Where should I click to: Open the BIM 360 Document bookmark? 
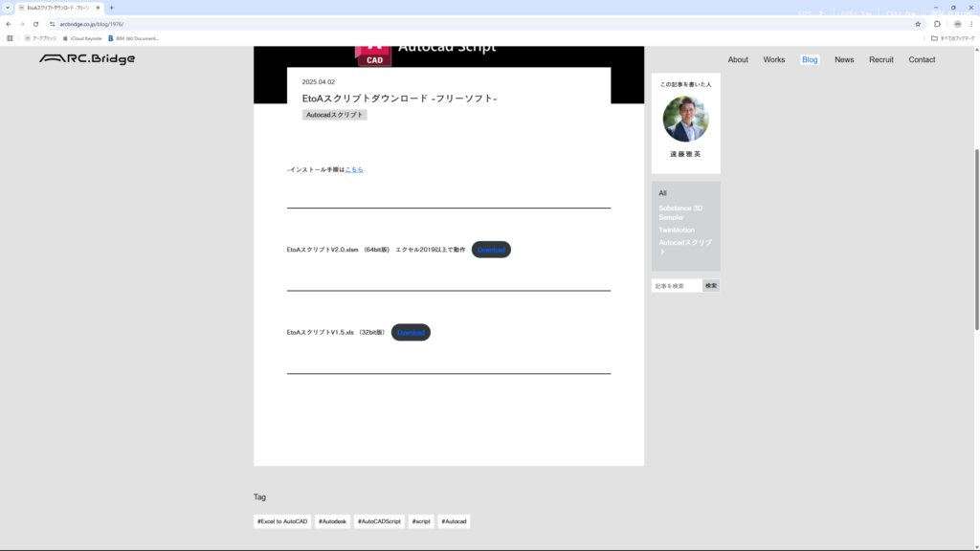pyautogui.click(x=134, y=38)
